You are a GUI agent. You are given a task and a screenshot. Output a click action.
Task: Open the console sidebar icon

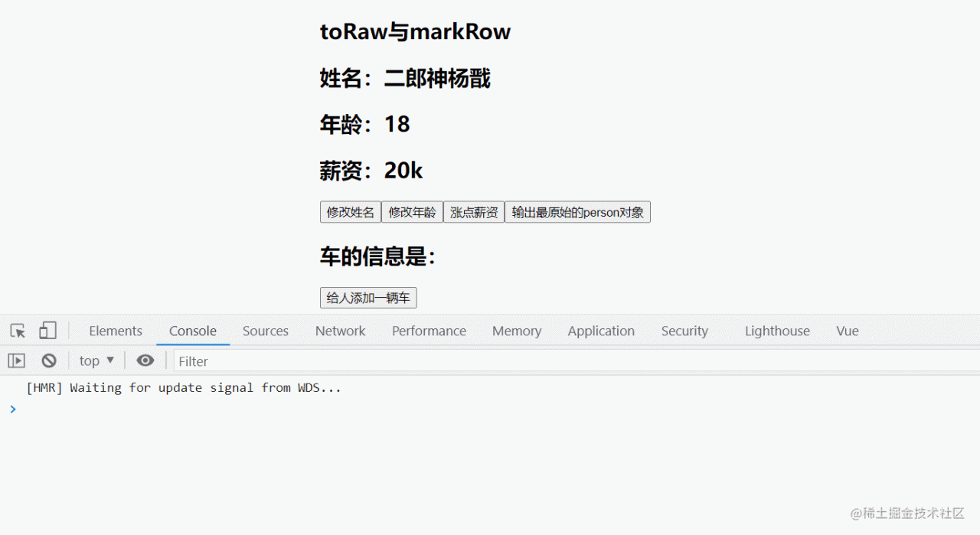[x=16, y=360]
